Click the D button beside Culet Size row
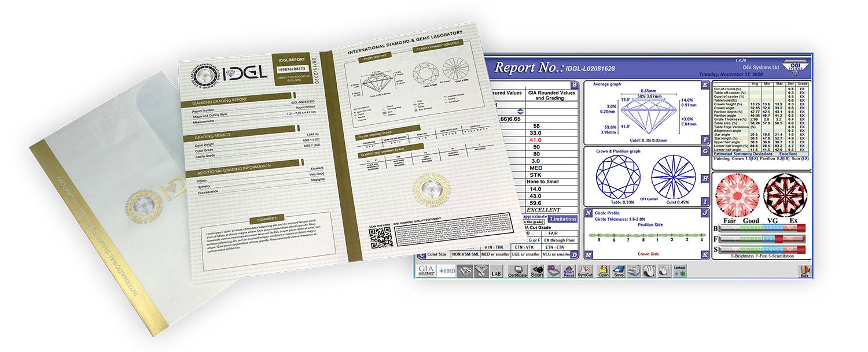 coord(575,254)
